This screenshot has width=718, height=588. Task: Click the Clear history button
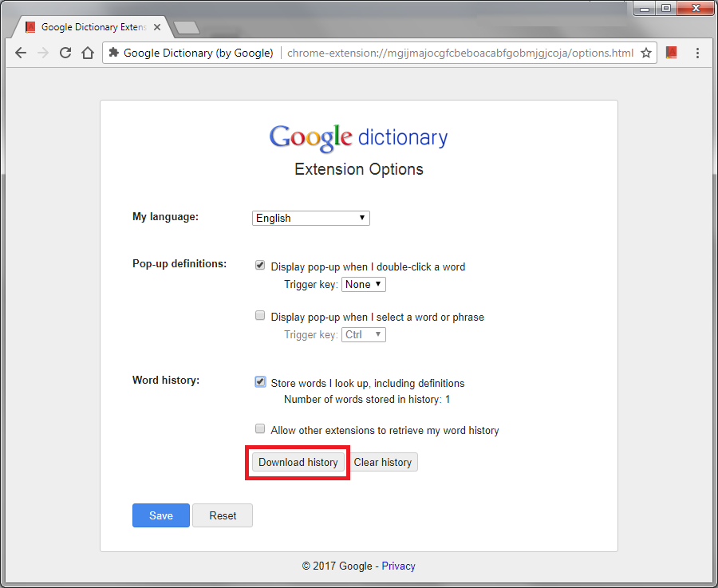[383, 462]
